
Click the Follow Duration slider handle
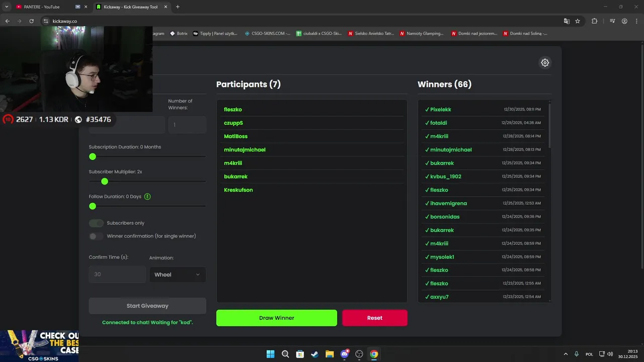pyautogui.click(x=93, y=206)
